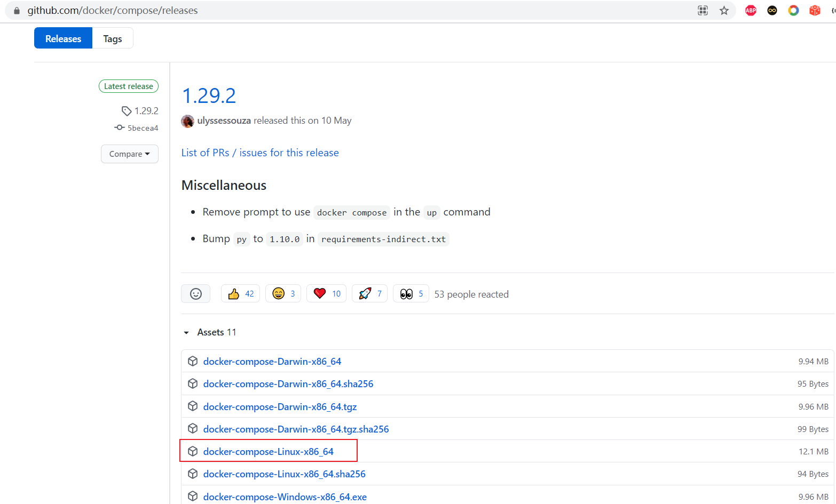Download docker-compose-Linux-x86_64 asset

click(x=268, y=452)
